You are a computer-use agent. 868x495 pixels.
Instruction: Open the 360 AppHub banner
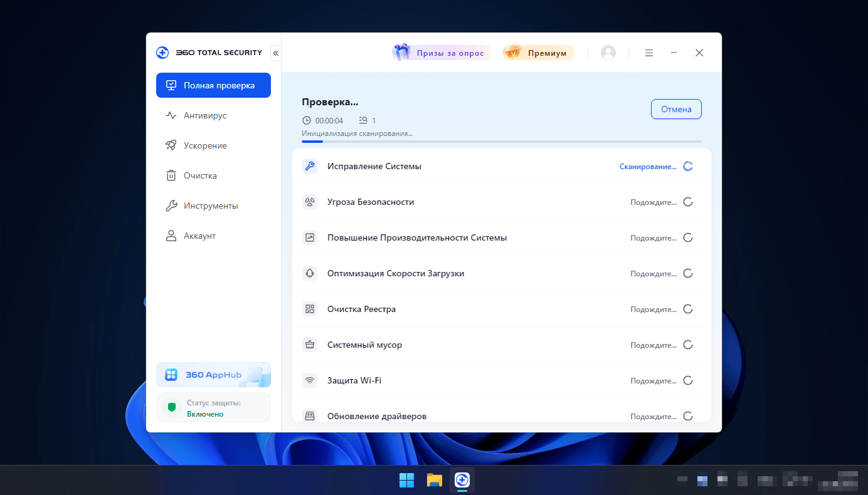click(213, 375)
